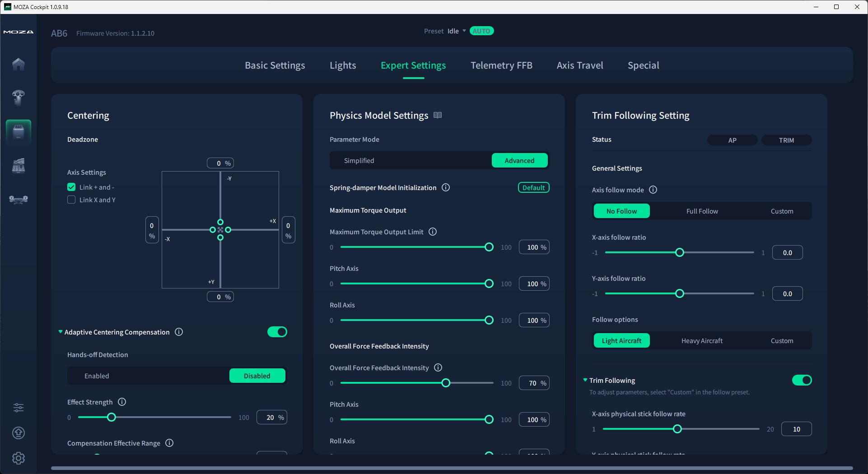Disable the Trim Following switch
The height and width of the screenshot is (474, 868).
[x=802, y=380]
